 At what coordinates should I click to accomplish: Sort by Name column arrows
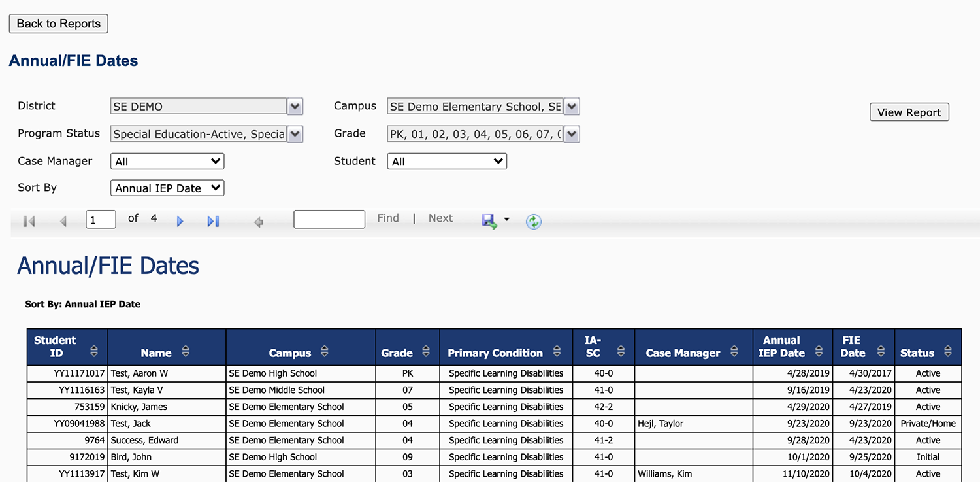pos(186,351)
